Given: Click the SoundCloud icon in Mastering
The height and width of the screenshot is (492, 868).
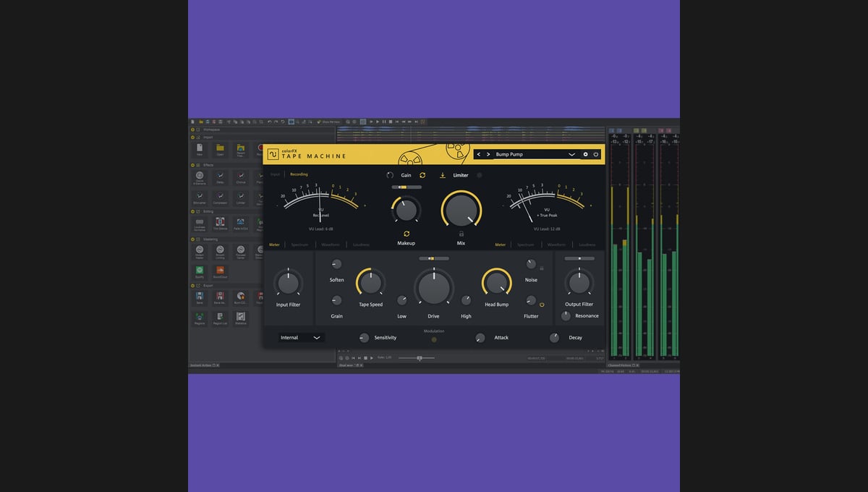Looking at the screenshot, I should 220,271.
